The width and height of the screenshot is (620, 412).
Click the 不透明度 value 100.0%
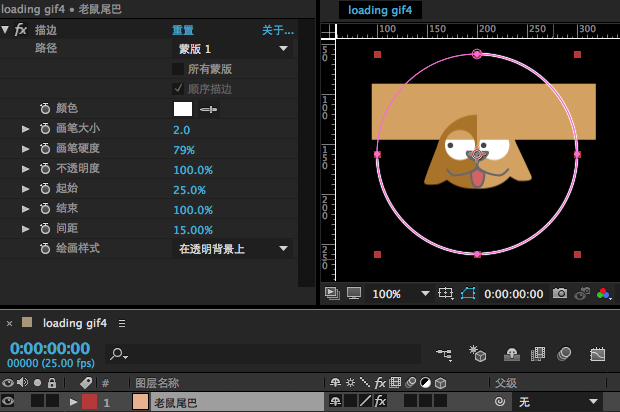click(193, 170)
